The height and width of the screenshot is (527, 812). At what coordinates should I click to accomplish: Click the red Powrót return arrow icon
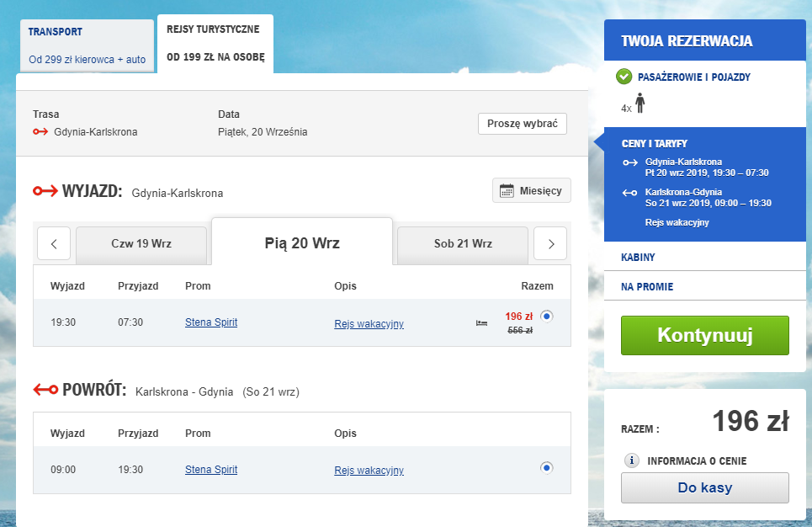coord(45,389)
